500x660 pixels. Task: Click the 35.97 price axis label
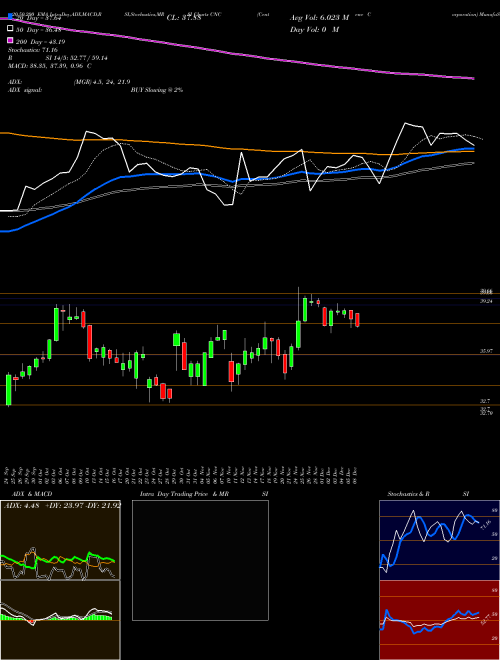(x=486, y=351)
